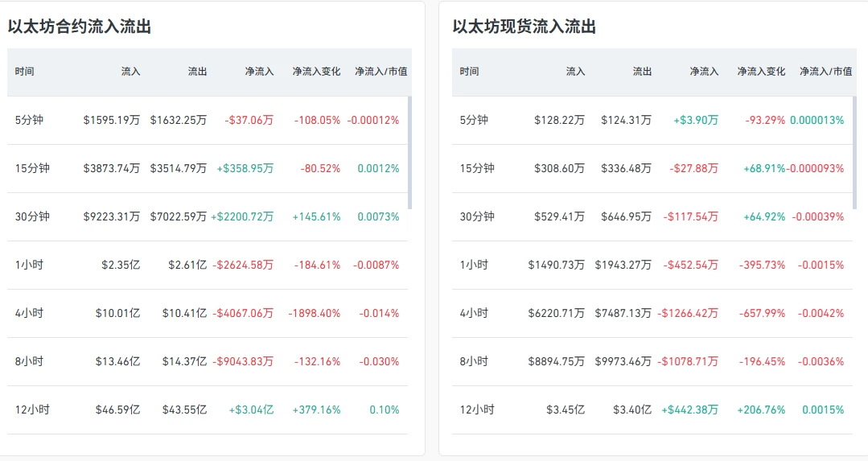Viewport: 868px width, 461px height.
Task: Click the $646.95万 outflow value
Action: (x=626, y=216)
